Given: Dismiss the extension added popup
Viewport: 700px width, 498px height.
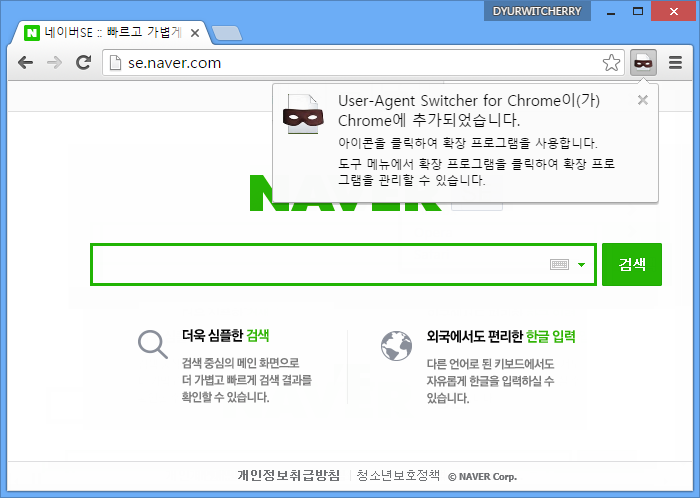Looking at the screenshot, I should pos(643,100).
